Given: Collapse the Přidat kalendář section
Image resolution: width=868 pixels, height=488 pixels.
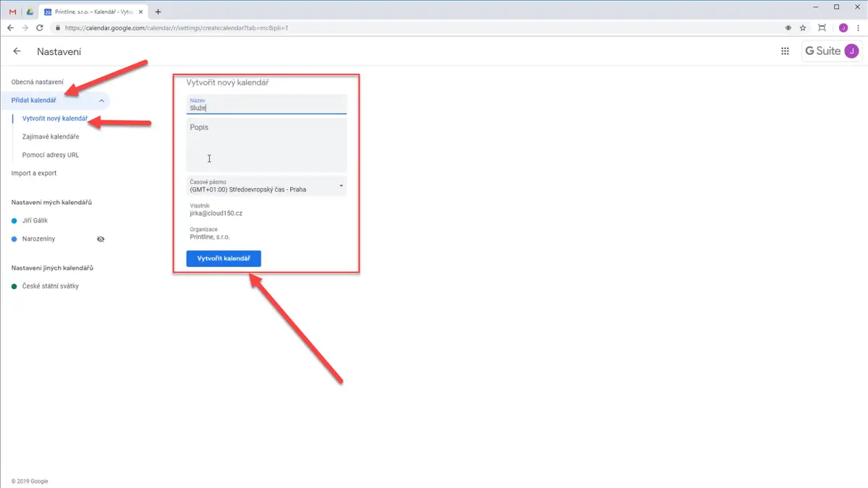Looking at the screenshot, I should [101, 100].
